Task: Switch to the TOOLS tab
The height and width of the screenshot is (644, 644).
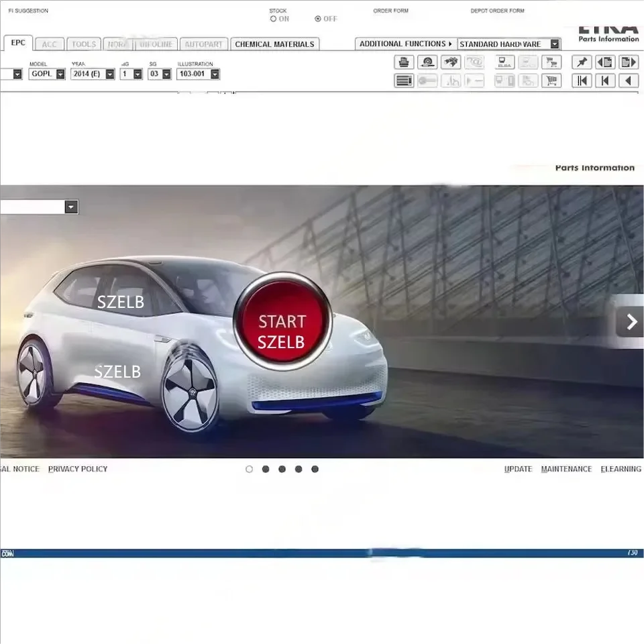Action: coord(84,44)
